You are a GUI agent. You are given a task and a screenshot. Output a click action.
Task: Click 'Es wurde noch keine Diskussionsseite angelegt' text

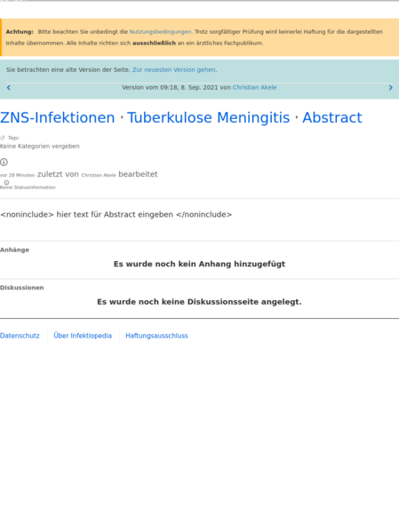(199, 302)
